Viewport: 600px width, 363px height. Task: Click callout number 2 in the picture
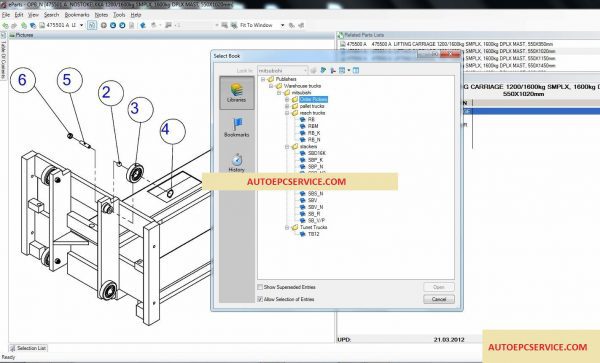(111, 93)
